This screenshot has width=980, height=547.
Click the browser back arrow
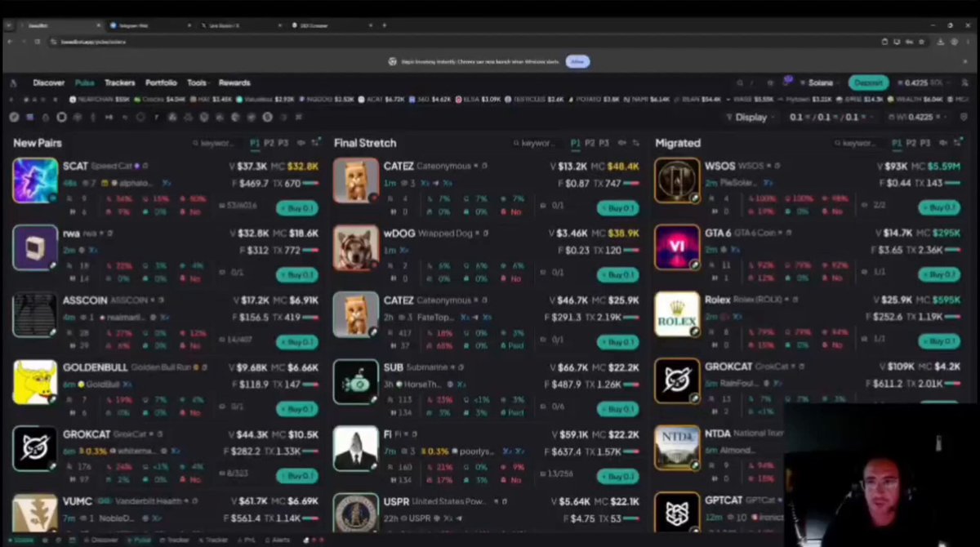[11, 42]
